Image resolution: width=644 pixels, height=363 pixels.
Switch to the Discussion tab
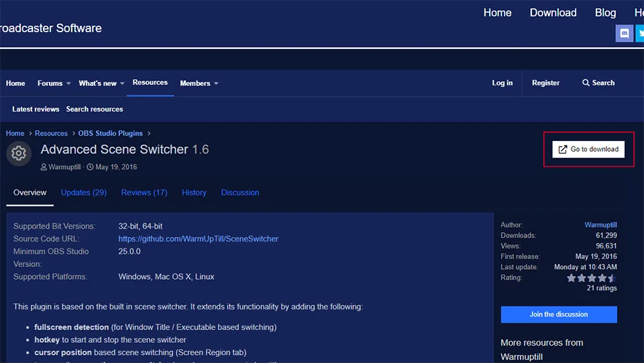pyautogui.click(x=240, y=193)
